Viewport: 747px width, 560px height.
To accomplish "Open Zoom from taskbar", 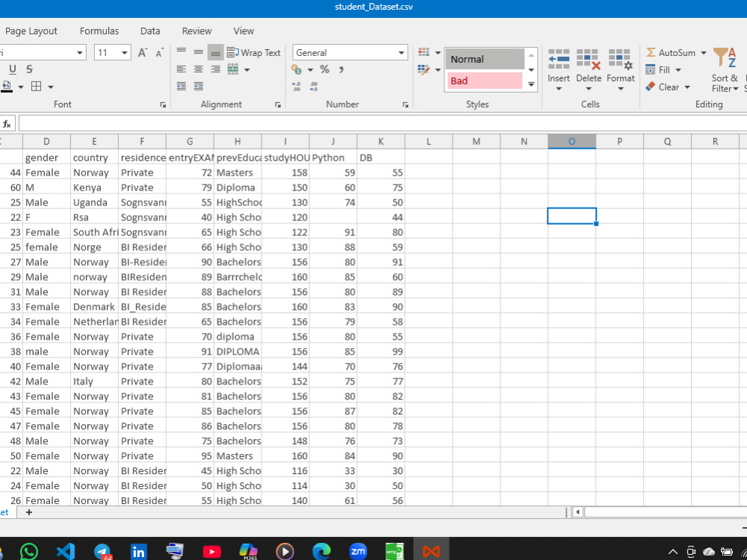I will pyautogui.click(x=359, y=552).
